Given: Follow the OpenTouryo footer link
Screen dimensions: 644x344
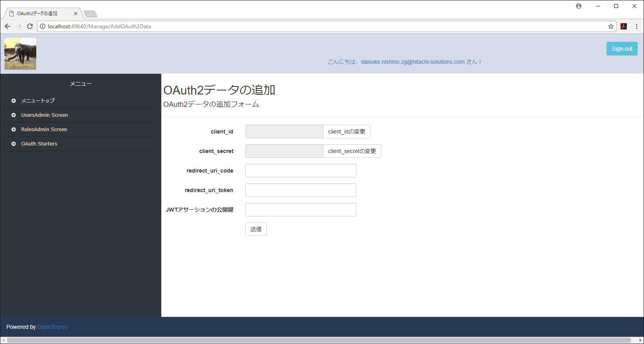Looking at the screenshot, I should pos(53,327).
